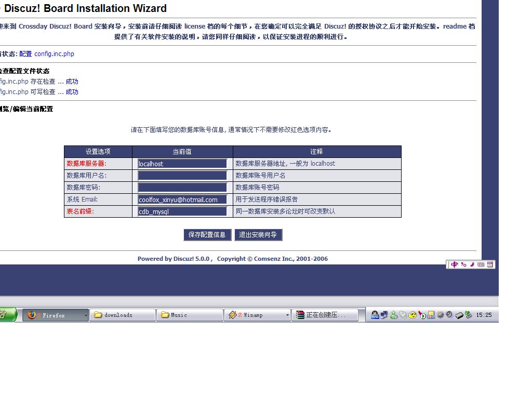Click the 系统 Email label
Screen dimensions: 532x399
(x=82, y=199)
